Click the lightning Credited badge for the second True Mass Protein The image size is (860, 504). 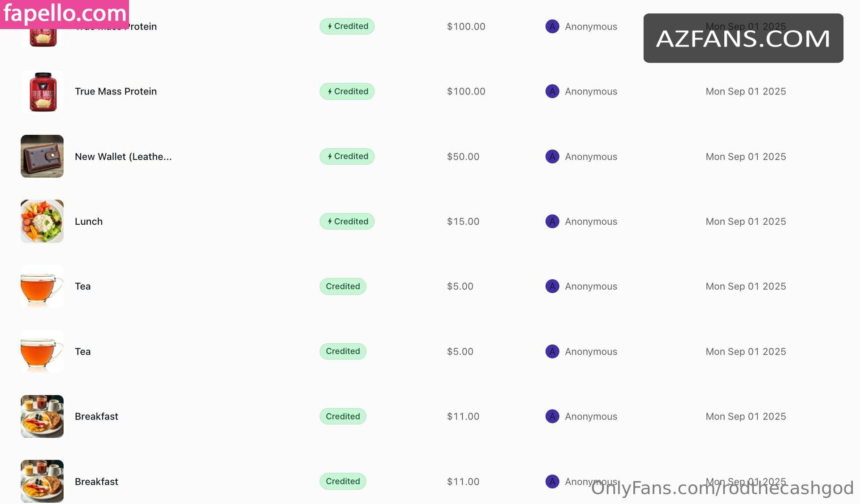tap(347, 91)
